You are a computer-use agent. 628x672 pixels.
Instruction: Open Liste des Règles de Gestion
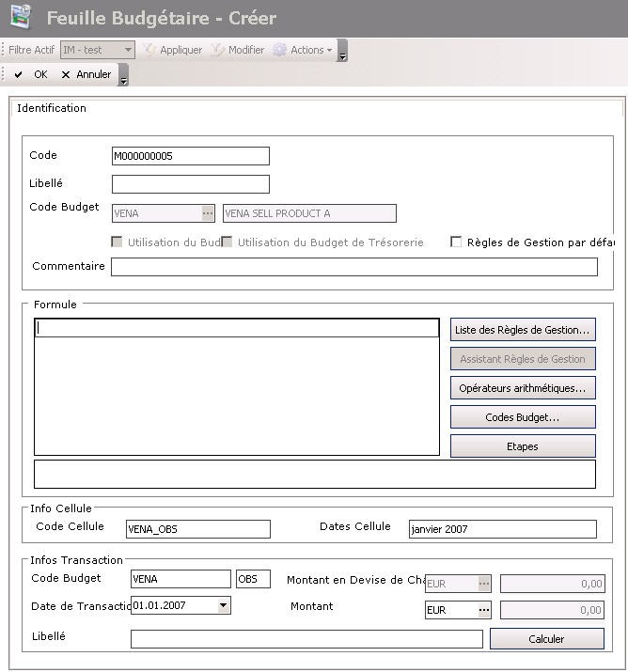pyautogui.click(x=523, y=330)
